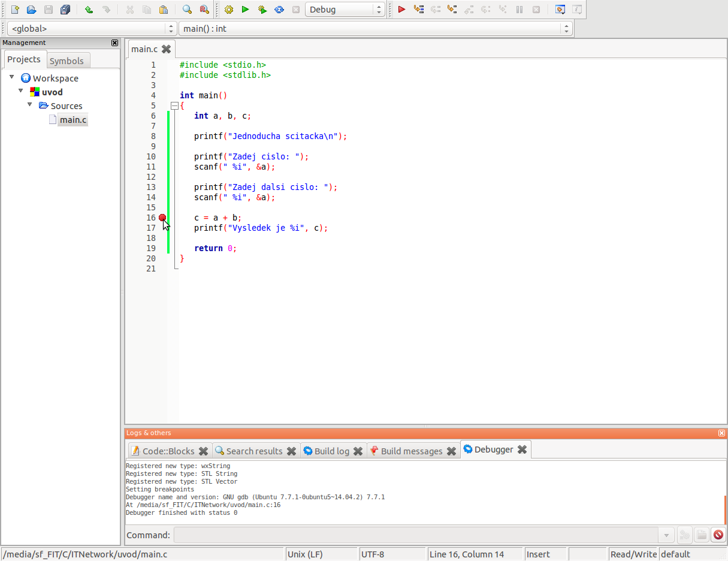Click the Save all files icon

[65, 9]
